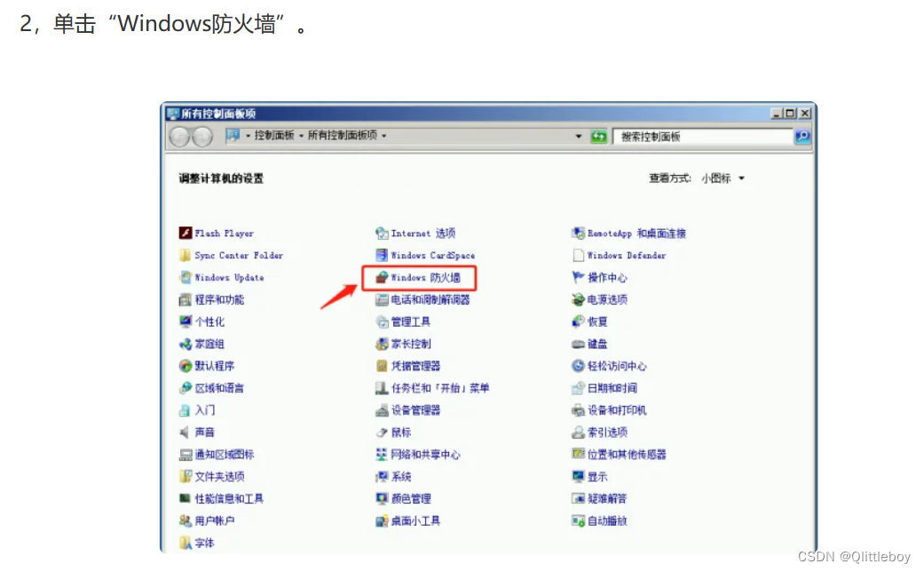Select the 网络和共享中心 icon
The height and width of the screenshot is (572, 924).
[x=382, y=455]
